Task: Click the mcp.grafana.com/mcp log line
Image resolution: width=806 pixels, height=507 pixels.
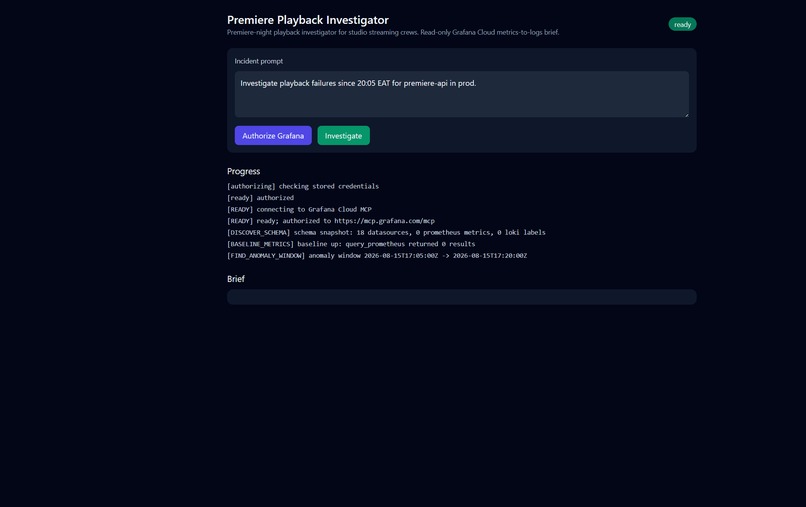Action: coord(331,221)
